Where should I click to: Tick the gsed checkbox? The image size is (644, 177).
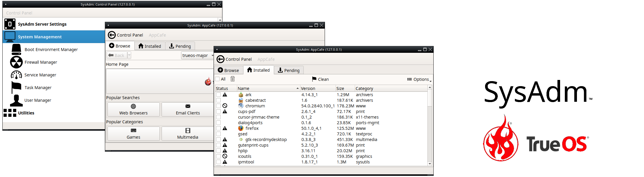(x=218, y=134)
